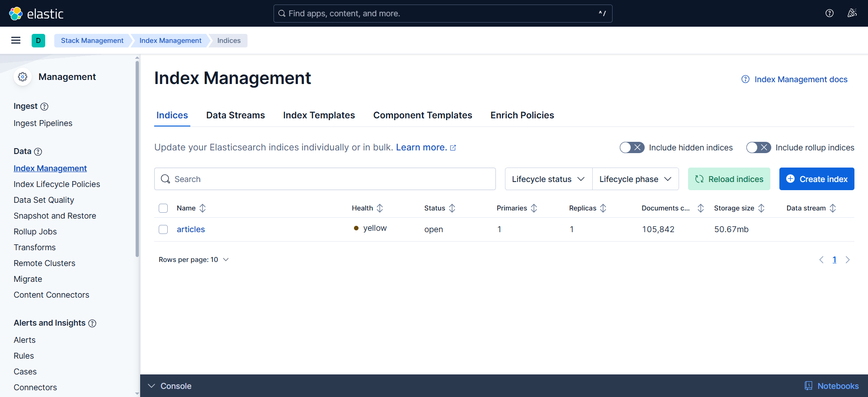Viewport: 868px width, 397px height.
Task: Open Rules in sidebar
Action: tap(24, 356)
